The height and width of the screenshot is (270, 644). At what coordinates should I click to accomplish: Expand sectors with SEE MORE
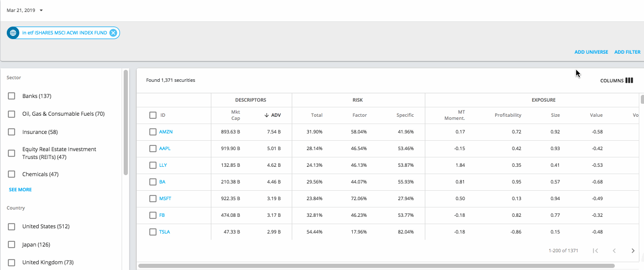tap(20, 190)
